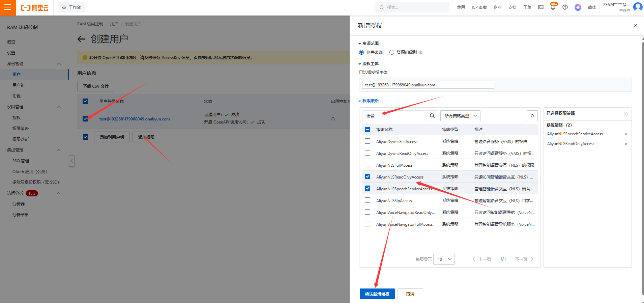Remove AliyunNLSSpeechServiceAccess from selected policies
644x303 pixels.
626,134
